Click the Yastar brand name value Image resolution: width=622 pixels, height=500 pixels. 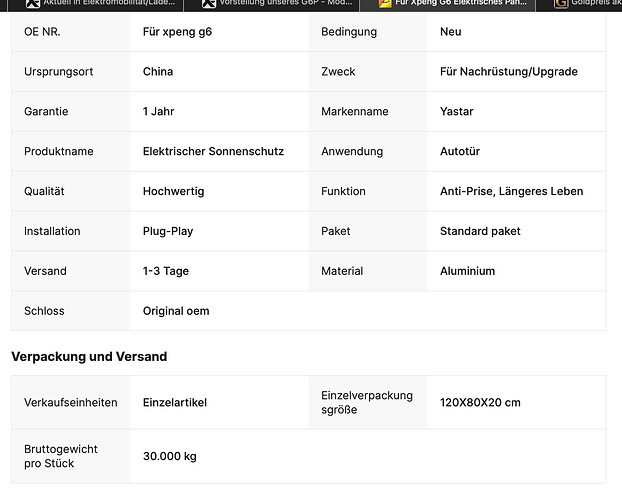pyautogui.click(x=457, y=112)
